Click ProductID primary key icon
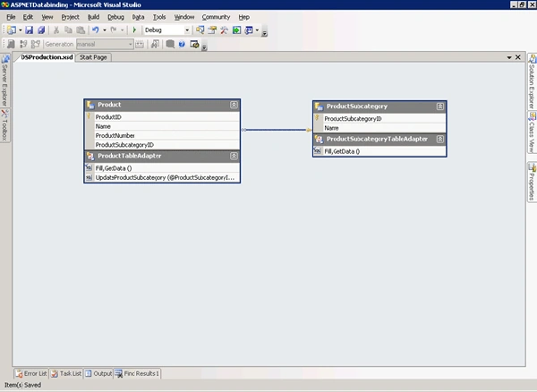This screenshot has width=537, height=392. click(x=89, y=116)
